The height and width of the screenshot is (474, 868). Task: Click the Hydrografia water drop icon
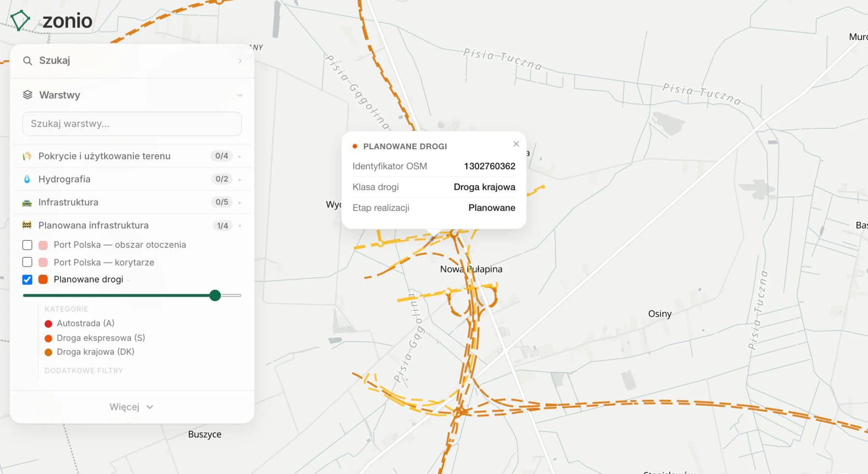(x=27, y=179)
